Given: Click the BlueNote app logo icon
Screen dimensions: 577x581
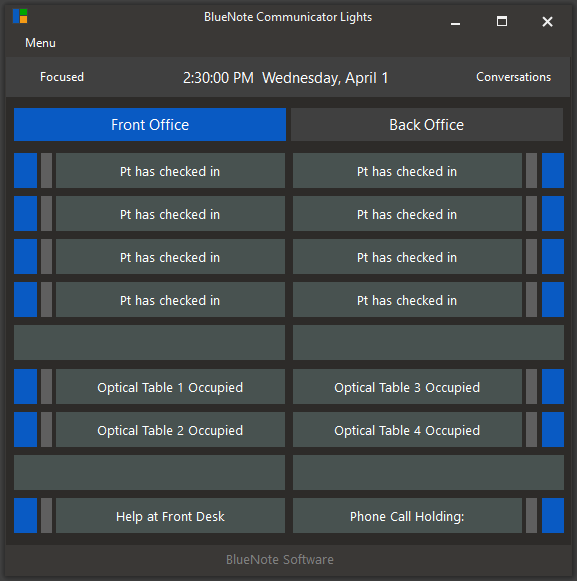Looking at the screenshot, I should (x=20, y=16).
